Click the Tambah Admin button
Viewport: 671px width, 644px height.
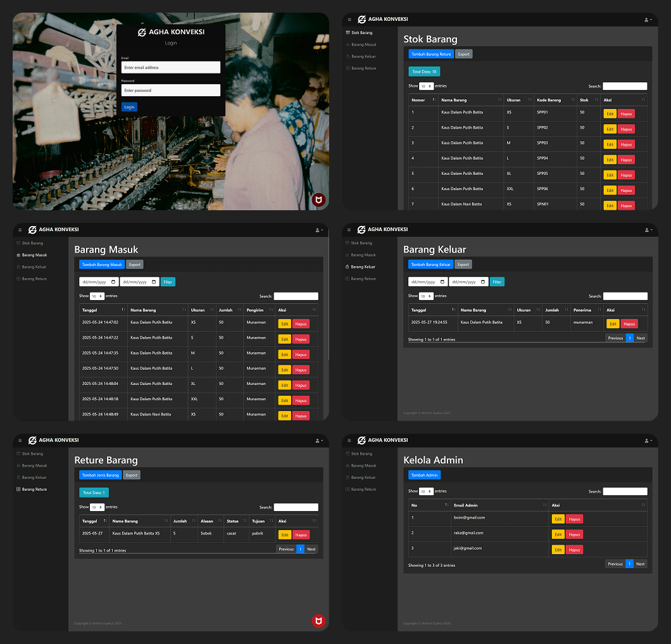point(425,475)
